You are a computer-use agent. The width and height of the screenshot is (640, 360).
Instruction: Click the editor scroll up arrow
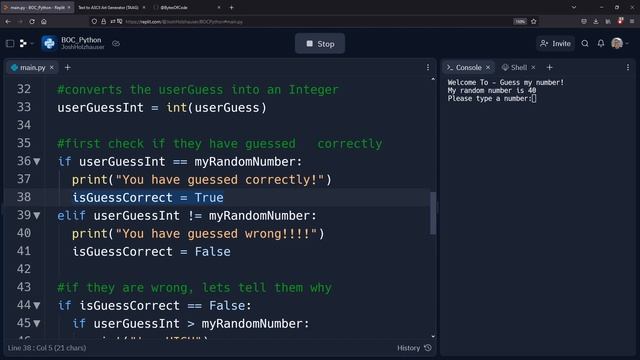click(433, 79)
